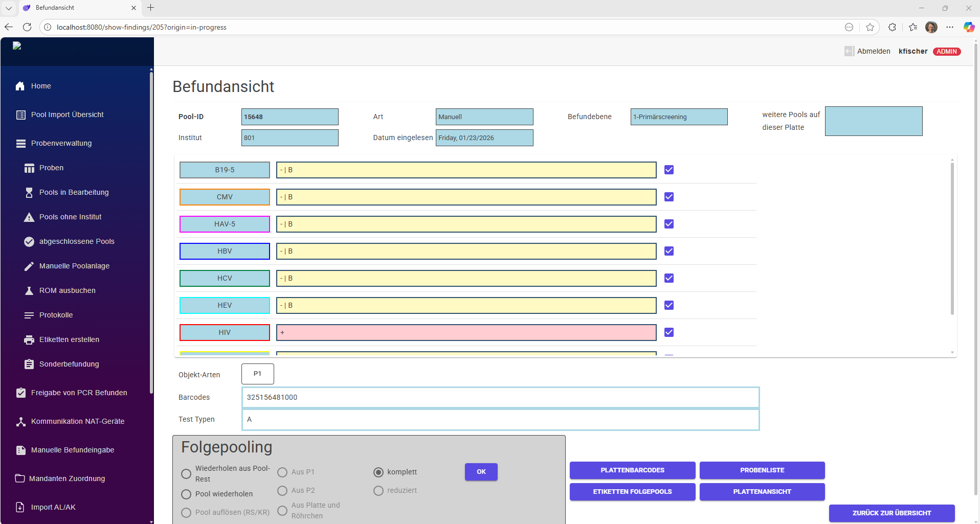This screenshot has width=980, height=524.
Task: Click the Manuelle Poolanlage pencil icon
Action: [29, 266]
